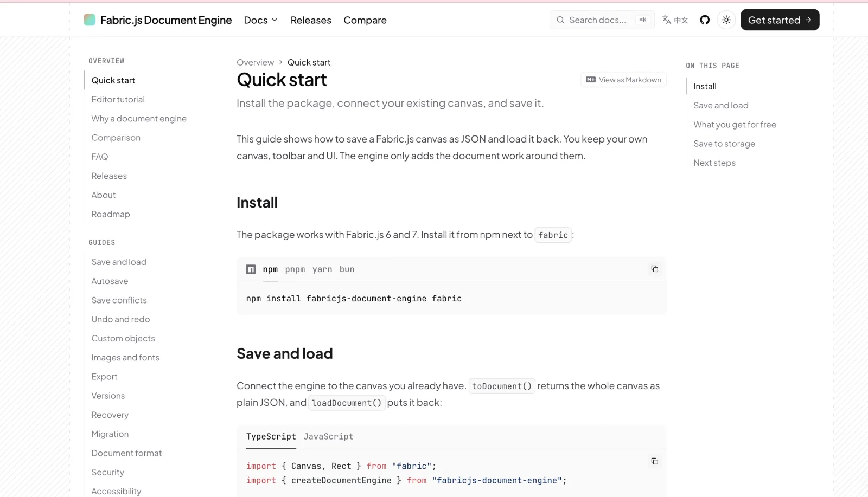Viewport: 868px width, 497px height.
Task: Copy the npm install command
Action: [655, 269]
